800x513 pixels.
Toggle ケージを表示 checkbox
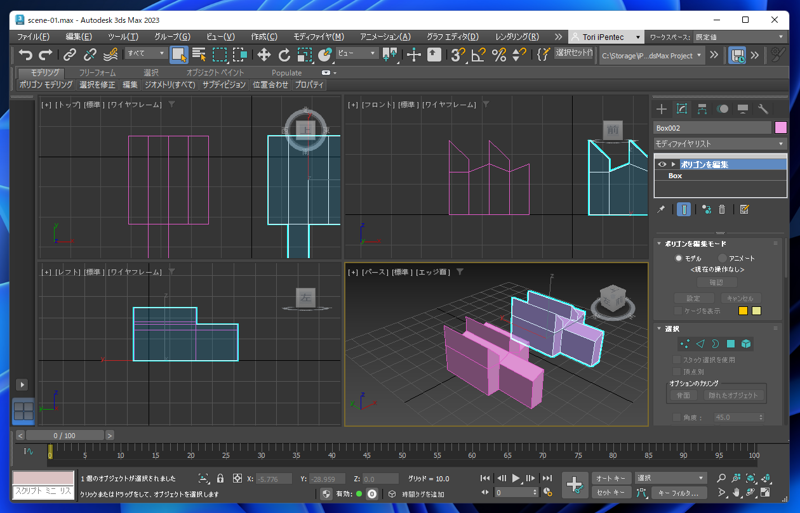pos(678,311)
